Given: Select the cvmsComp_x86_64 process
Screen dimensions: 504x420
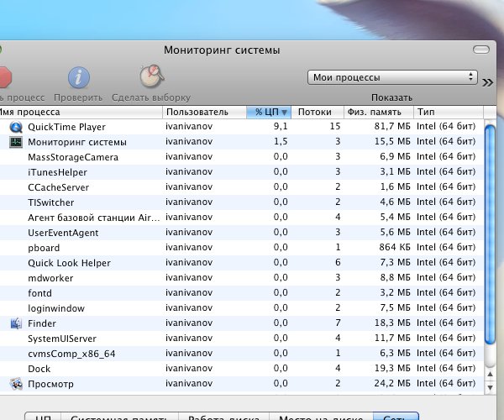Looking at the screenshot, I should click(x=71, y=354).
